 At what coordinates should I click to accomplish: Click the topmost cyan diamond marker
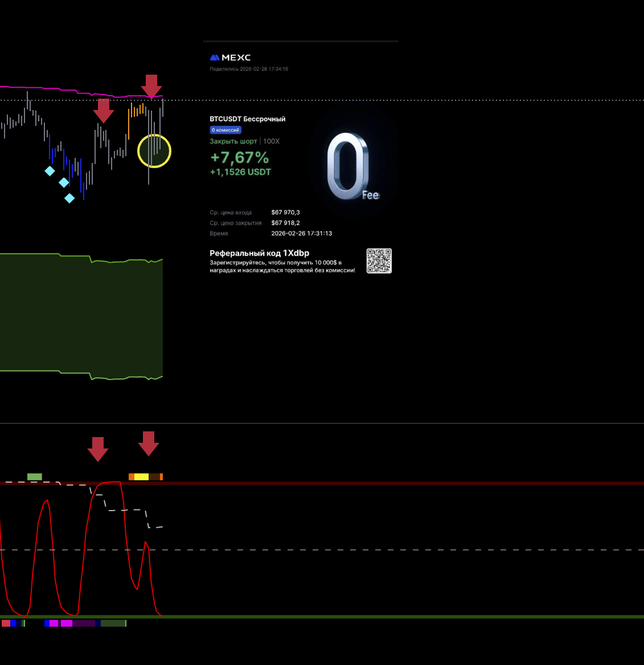point(50,170)
